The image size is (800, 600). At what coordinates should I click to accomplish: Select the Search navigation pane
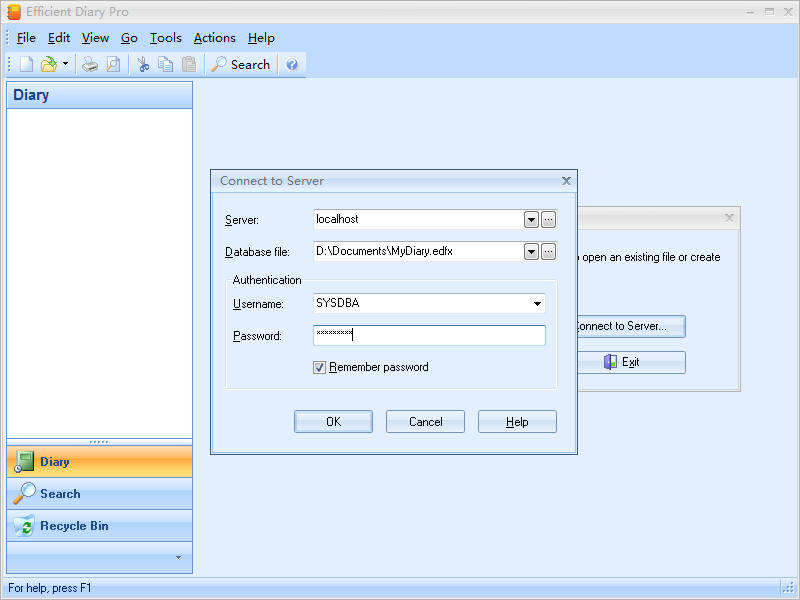[99, 494]
